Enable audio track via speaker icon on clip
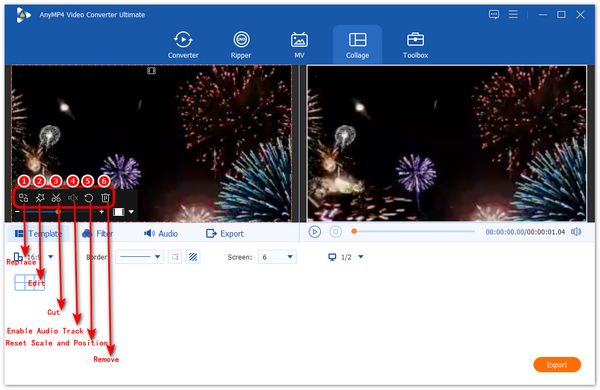Viewport: 600px width, 390px height. (x=73, y=198)
